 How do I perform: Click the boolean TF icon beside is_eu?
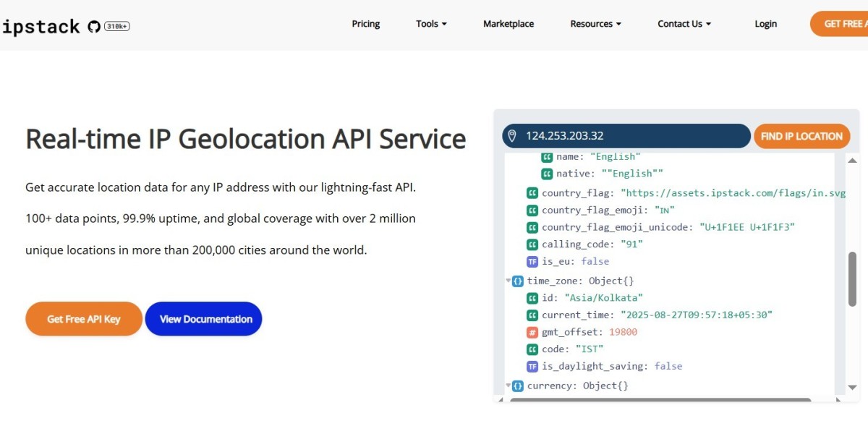532,261
